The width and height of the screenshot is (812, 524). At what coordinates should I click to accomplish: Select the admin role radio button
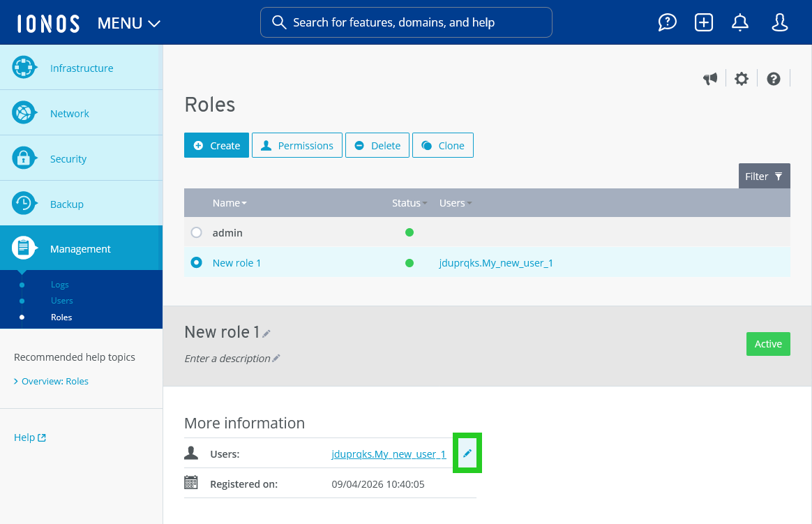coord(196,232)
